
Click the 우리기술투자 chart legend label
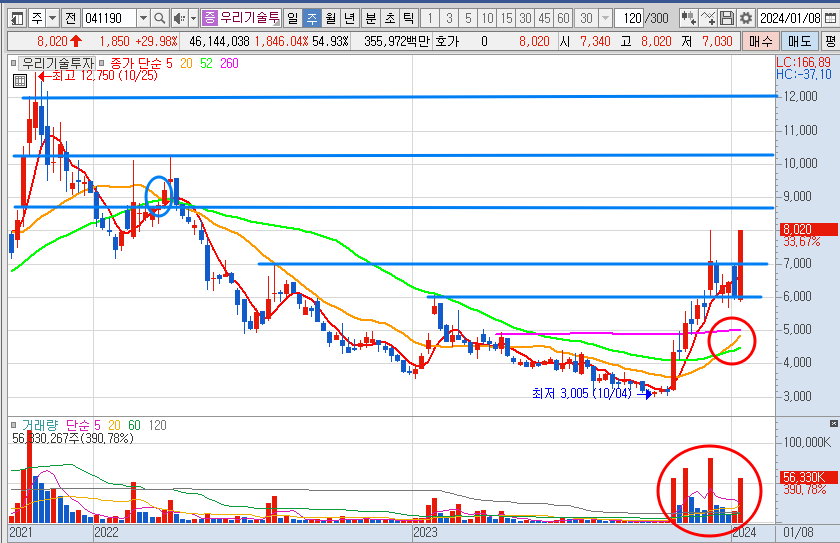coord(57,63)
